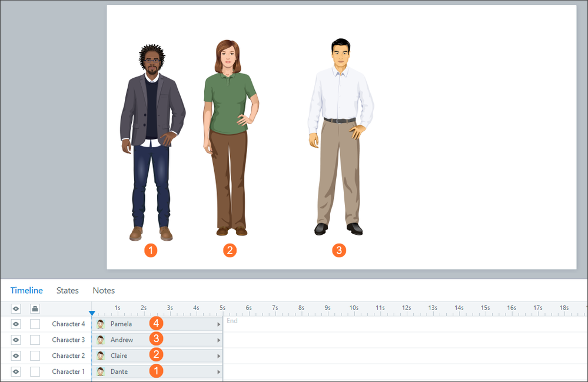Click arrow at end of Andrew bar
Image resolution: width=588 pixels, height=382 pixels.
(219, 340)
